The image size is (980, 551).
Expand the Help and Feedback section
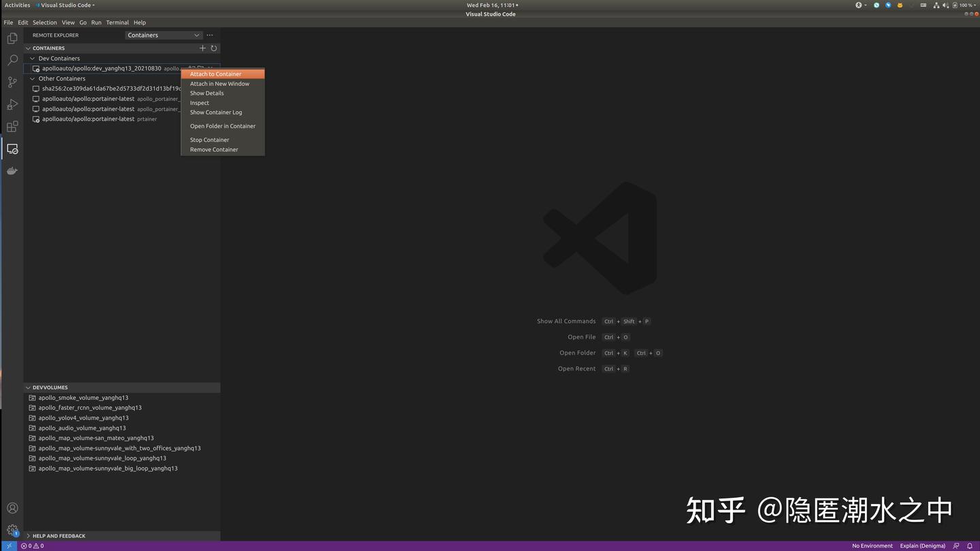point(58,535)
